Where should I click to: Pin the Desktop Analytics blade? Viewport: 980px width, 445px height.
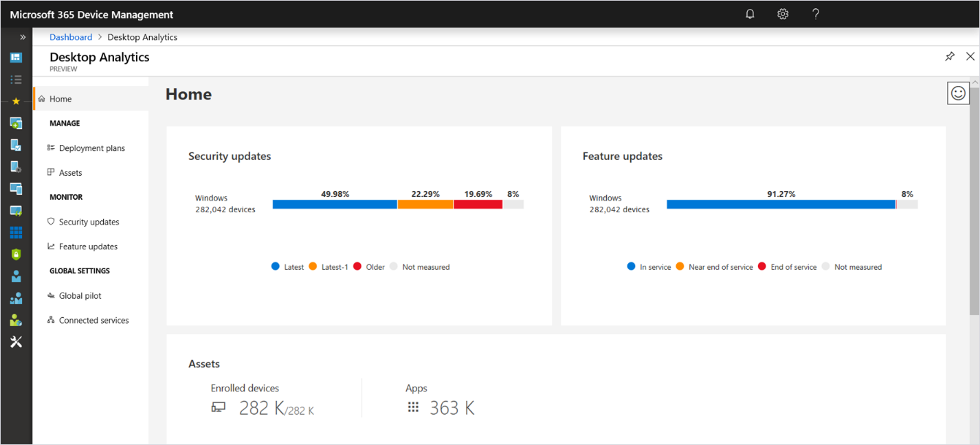coord(949,56)
